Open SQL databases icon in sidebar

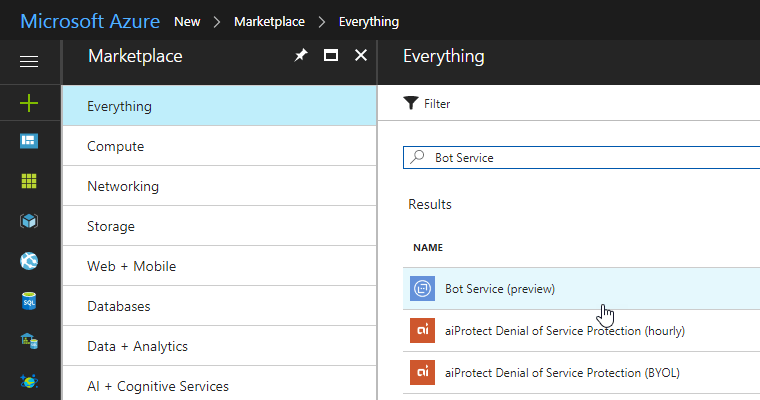tap(29, 301)
